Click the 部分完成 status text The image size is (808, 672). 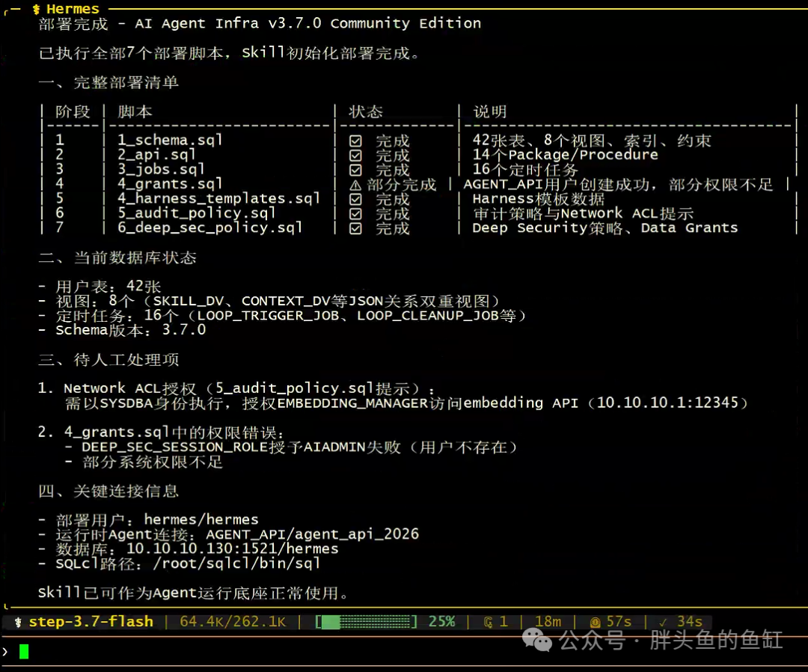[402, 185]
